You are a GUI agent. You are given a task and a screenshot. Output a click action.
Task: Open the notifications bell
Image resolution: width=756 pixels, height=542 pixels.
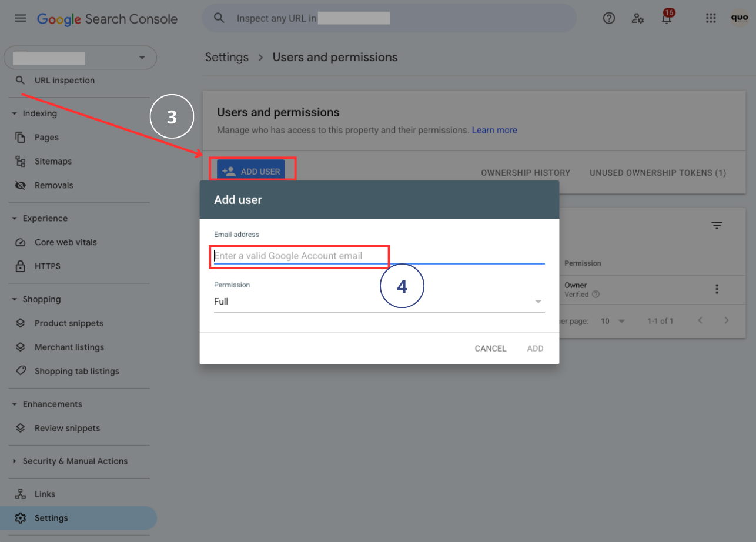[x=667, y=18]
